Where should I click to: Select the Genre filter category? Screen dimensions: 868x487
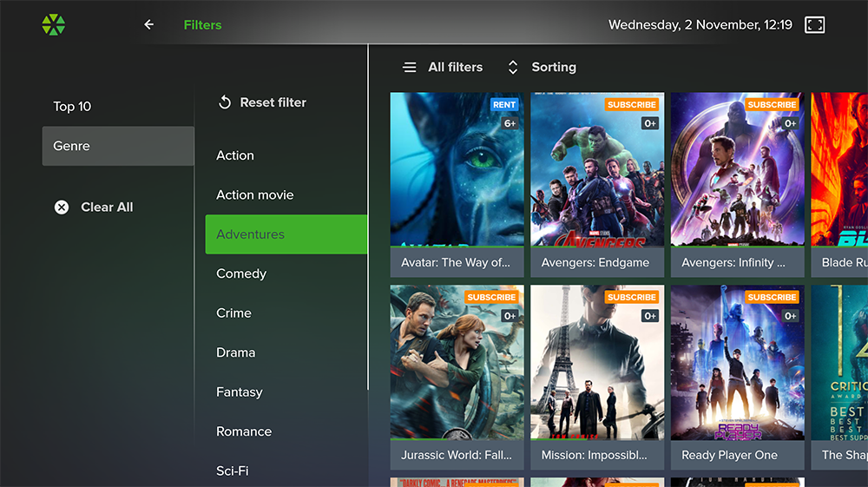[x=118, y=146]
